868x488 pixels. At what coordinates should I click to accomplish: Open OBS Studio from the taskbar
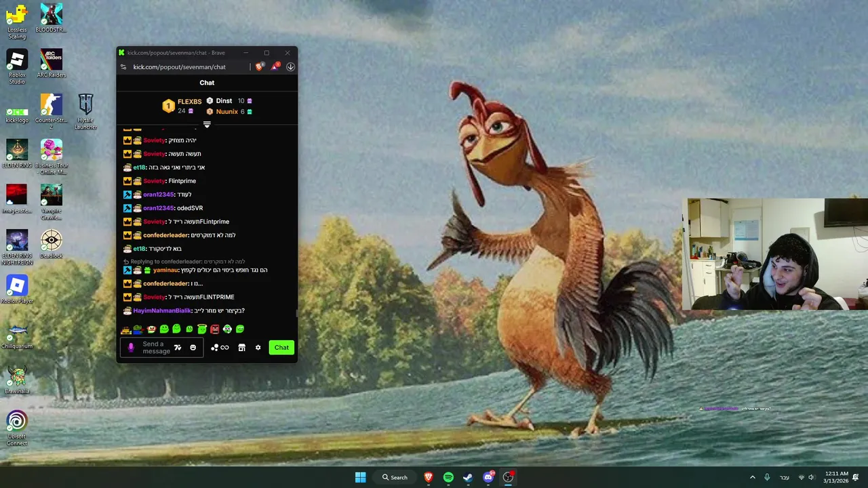pos(508,477)
